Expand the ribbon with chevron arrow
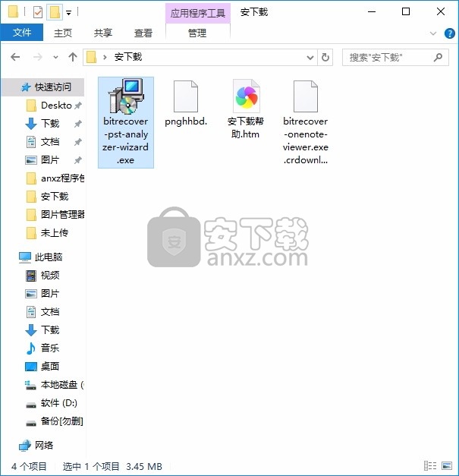Image resolution: width=459 pixels, height=476 pixels. [x=433, y=33]
